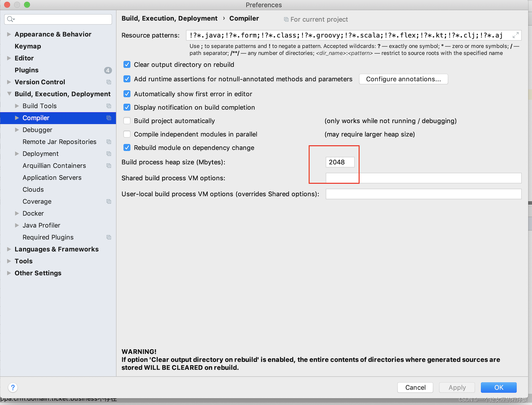Click the search magnifier icon
Image resolution: width=532 pixels, height=405 pixels.
[x=10, y=19]
